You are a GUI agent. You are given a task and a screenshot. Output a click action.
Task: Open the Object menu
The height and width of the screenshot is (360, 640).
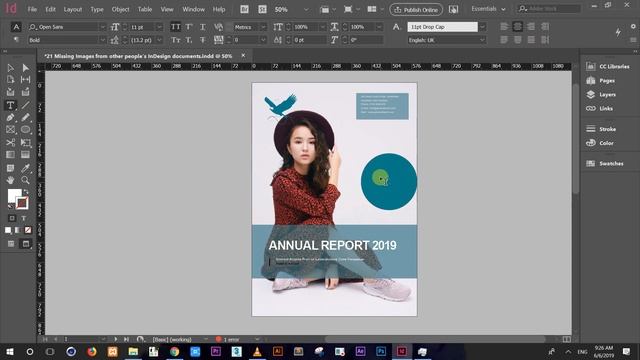(x=120, y=9)
